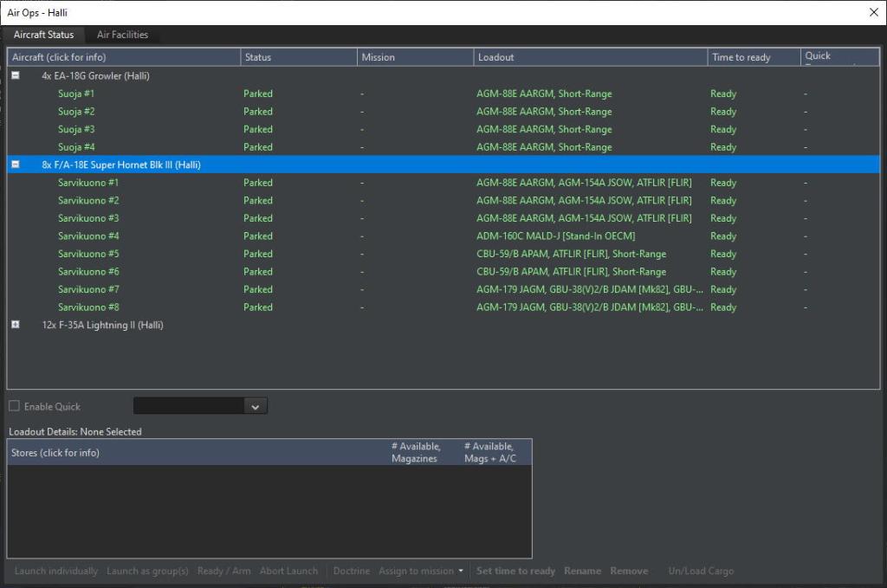Screen dimensions: 887x588
Task: Collapse the EA-18G Growler group
Action: coord(16,76)
